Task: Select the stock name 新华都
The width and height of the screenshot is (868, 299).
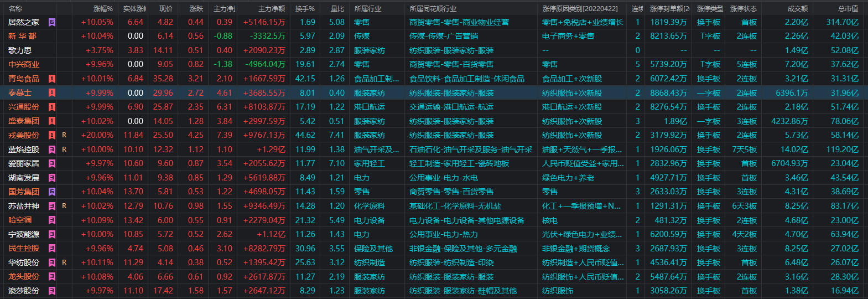Action: pos(22,36)
